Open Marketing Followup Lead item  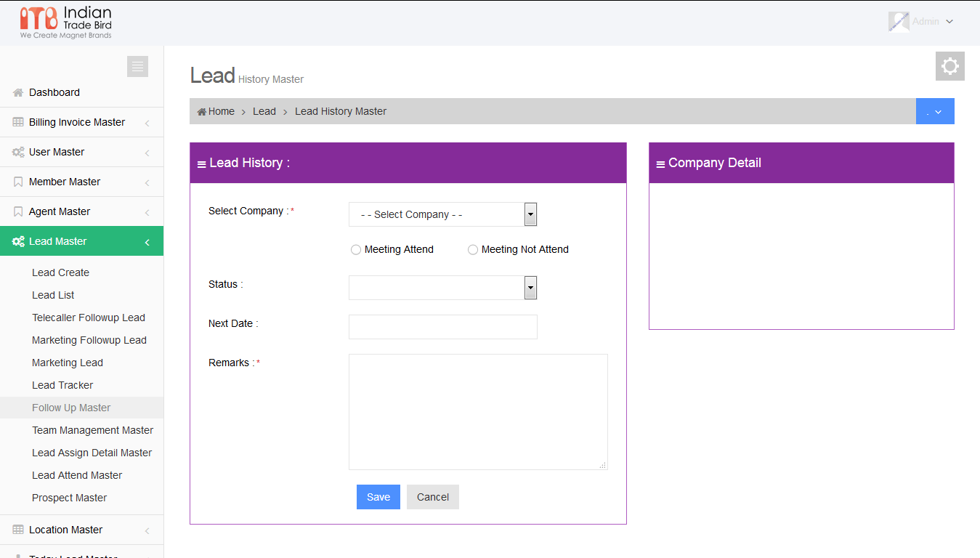pyautogui.click(x=89, y=340)
